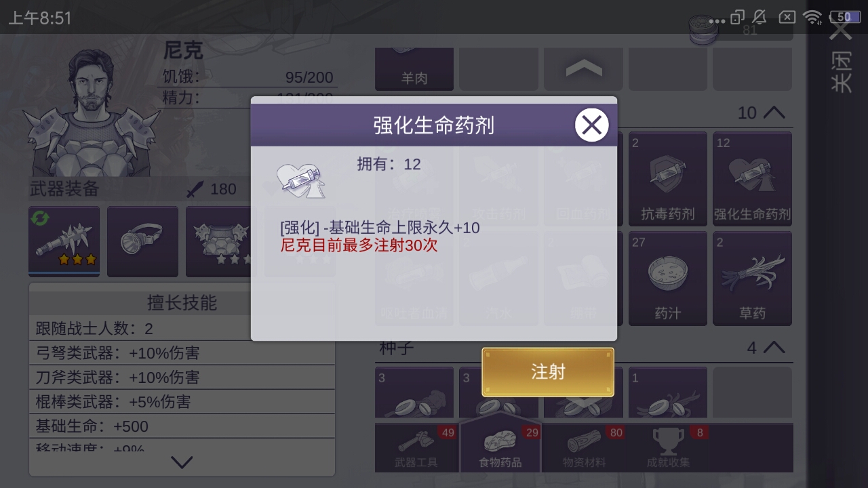Tap the 药汁 bowl item

tap(667, 279)
